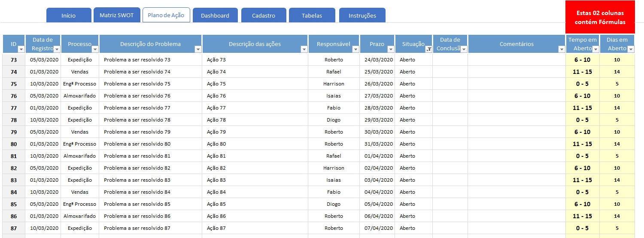Open Tempo em Aberto filter arrow
This screenshot has height=238, width=644.
pyautogui.click(x=595, y=49)
